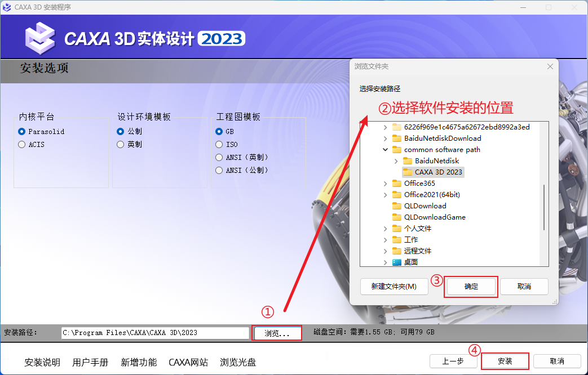The image size is (588, 375).
Task: Select ISO drawing template option
Action: click(219, 145)
